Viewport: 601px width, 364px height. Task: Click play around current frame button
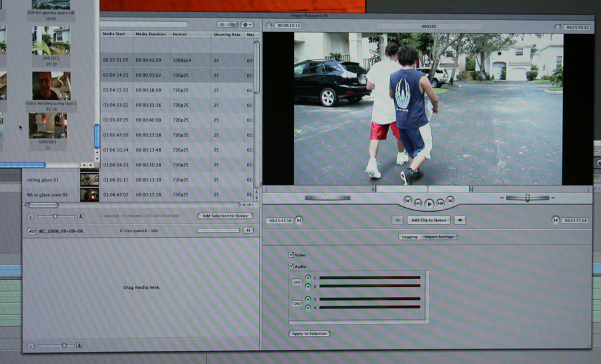(x=440, y=203)
